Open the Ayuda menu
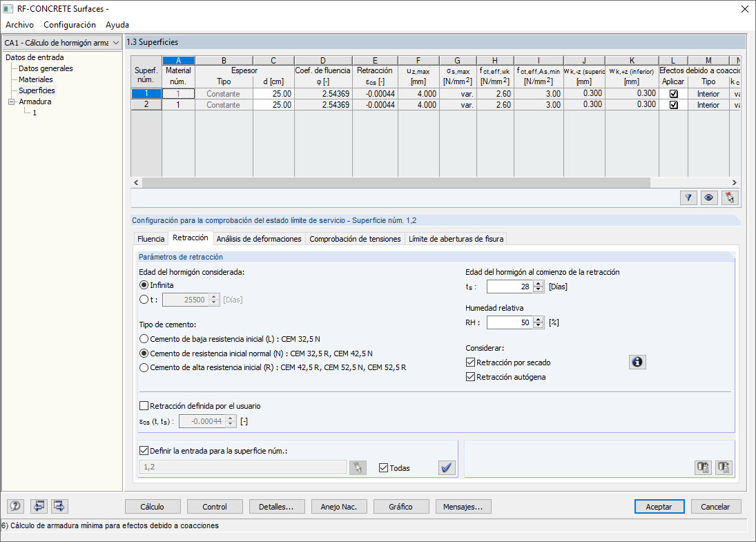The width and height of the screenshot is (756, 542). (x=117, y=25)
